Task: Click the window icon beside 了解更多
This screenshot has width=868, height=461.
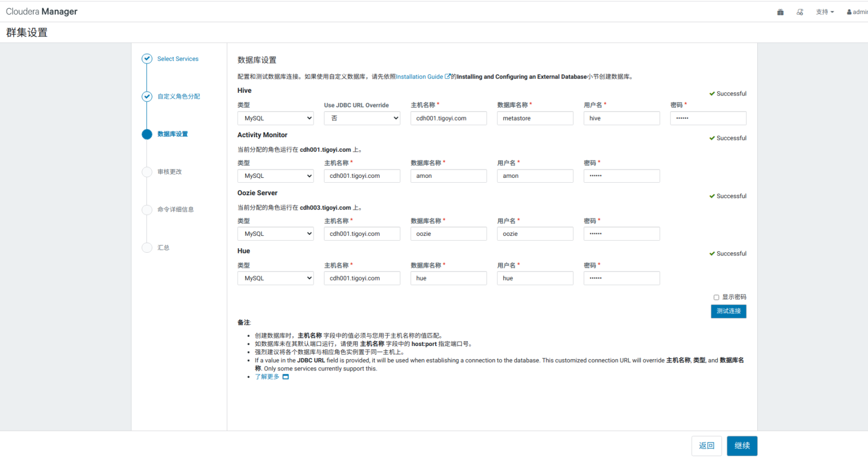Action: 286,377
